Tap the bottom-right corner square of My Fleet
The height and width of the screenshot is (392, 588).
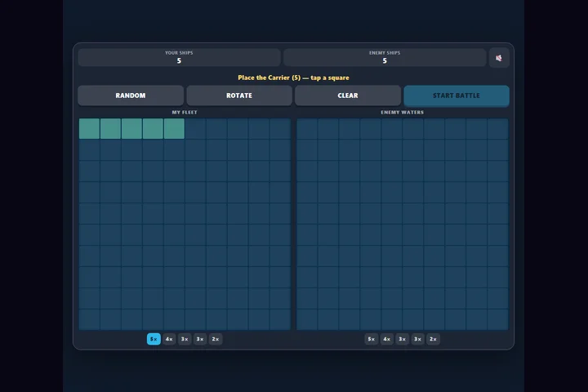280,319
